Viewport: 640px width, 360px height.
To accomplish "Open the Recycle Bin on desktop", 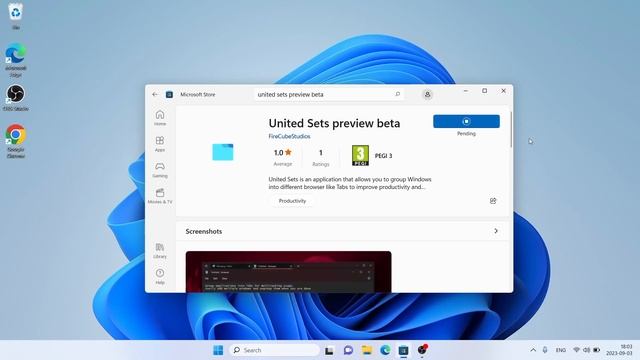I will pos(16,16).
